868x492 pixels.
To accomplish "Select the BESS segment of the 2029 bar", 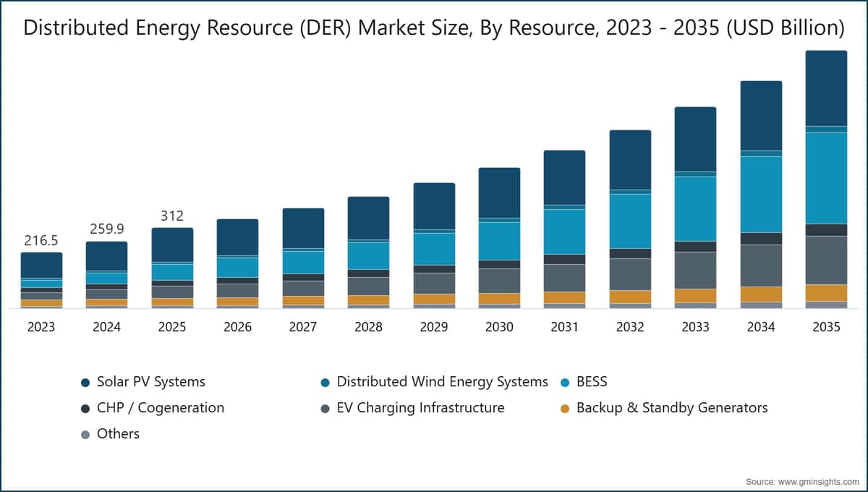I will click(434, 249).
